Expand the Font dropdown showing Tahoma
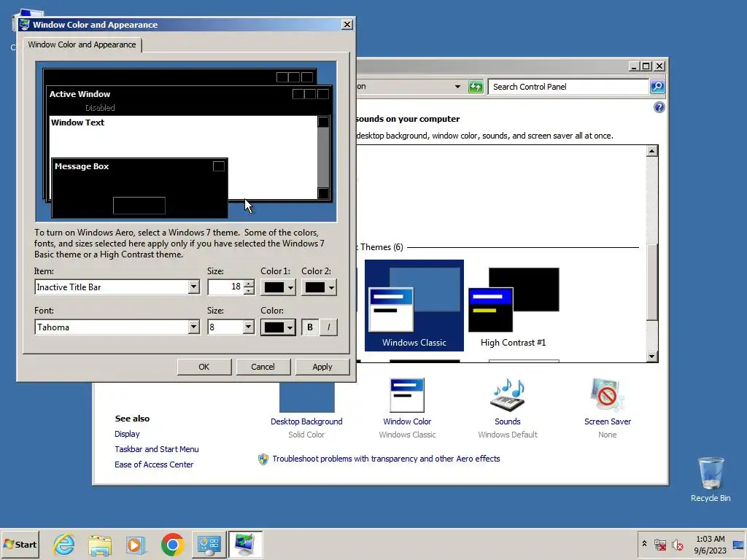Viewport: 747px width, 560px height. [193, 327]
